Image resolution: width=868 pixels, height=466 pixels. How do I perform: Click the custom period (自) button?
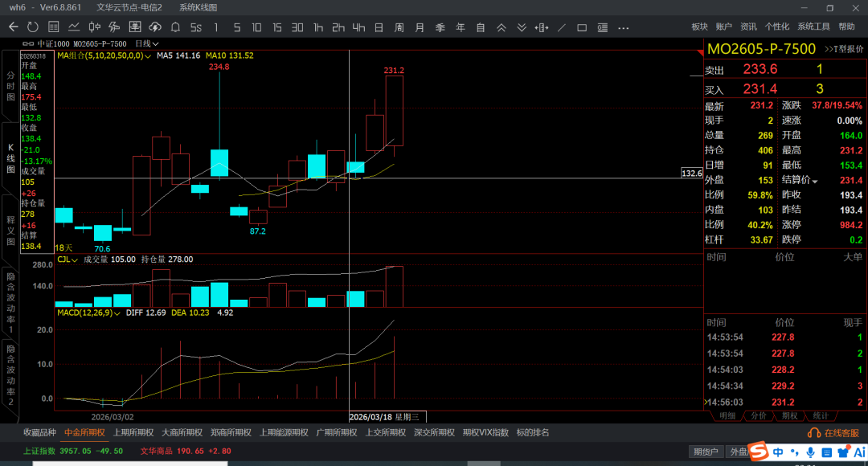(481, 27)
